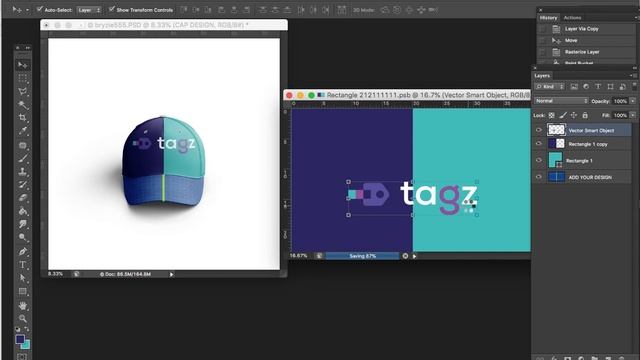This screenshot has width=640, height=360.
Task: Reset to default foreground and background colors
Action: (x=18, y=329)
